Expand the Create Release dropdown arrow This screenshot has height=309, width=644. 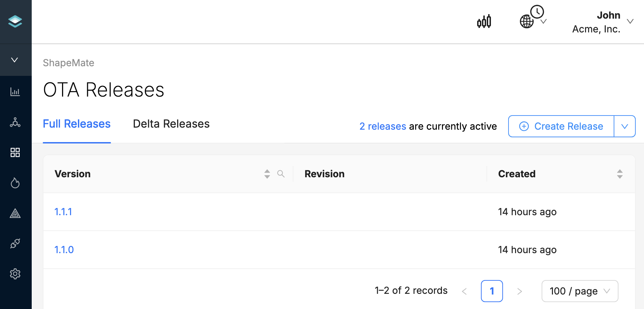pyautogui.click(x=625, y=126)
